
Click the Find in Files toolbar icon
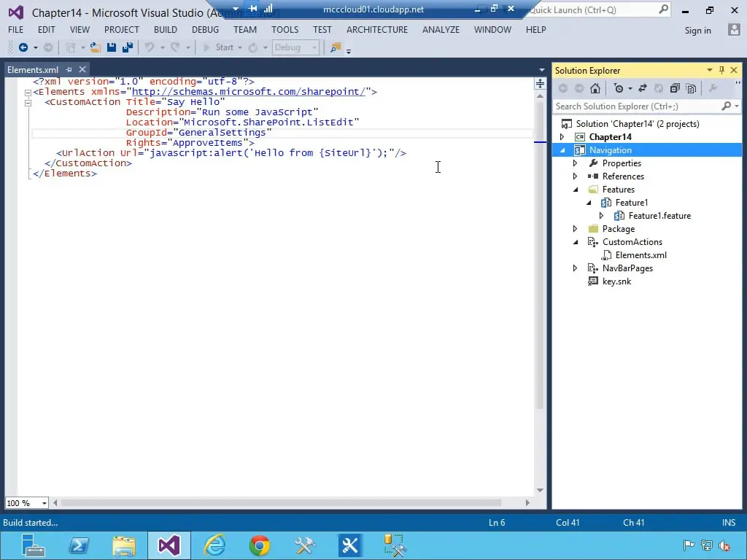pos(336,47)
